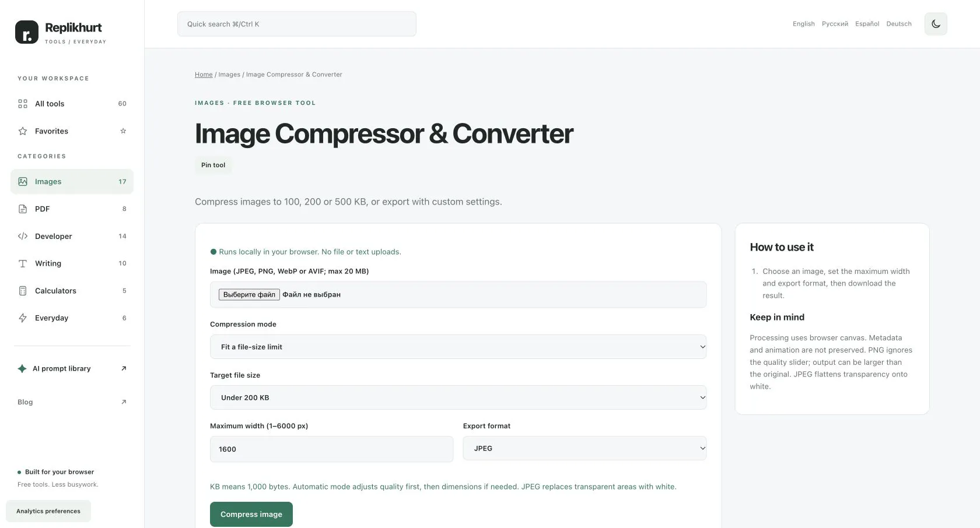Click the small star badge beside Favorites
The width and height of the screenshot is (980, 528).
point(123,131)
